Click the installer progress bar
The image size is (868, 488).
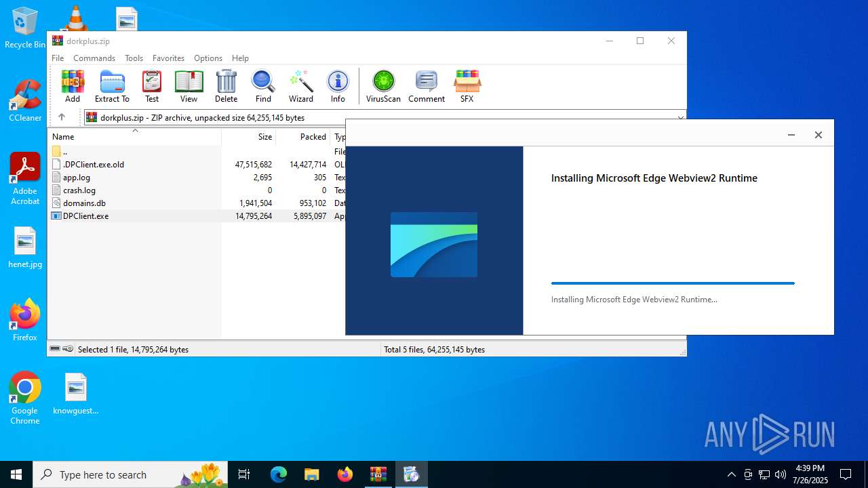tap(673, 283)
